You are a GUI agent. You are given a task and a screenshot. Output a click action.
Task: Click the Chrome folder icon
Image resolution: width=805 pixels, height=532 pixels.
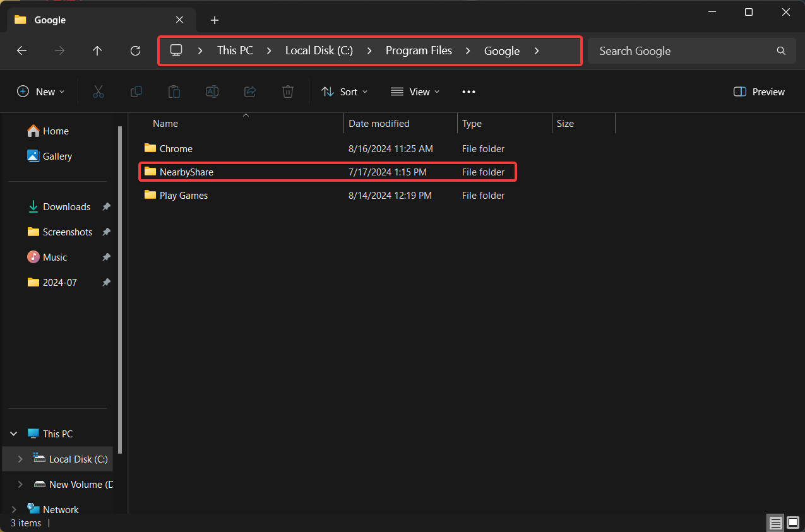pos(150,148)
